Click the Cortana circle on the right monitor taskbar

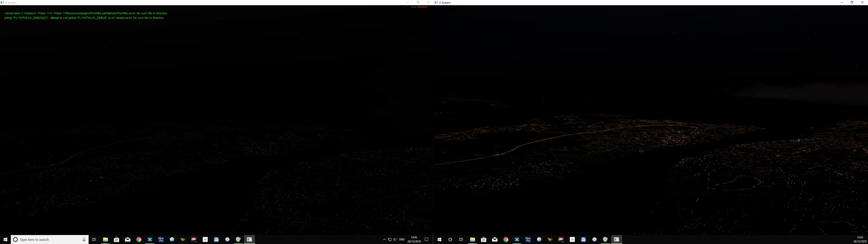(450, 239)
